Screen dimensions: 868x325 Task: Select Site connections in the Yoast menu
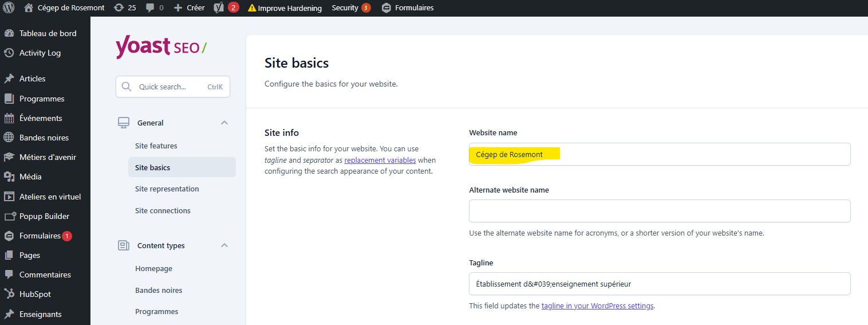point(163,210)
